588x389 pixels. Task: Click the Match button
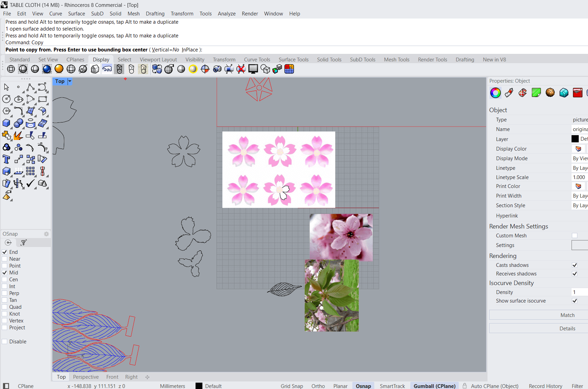coord(567,315)
